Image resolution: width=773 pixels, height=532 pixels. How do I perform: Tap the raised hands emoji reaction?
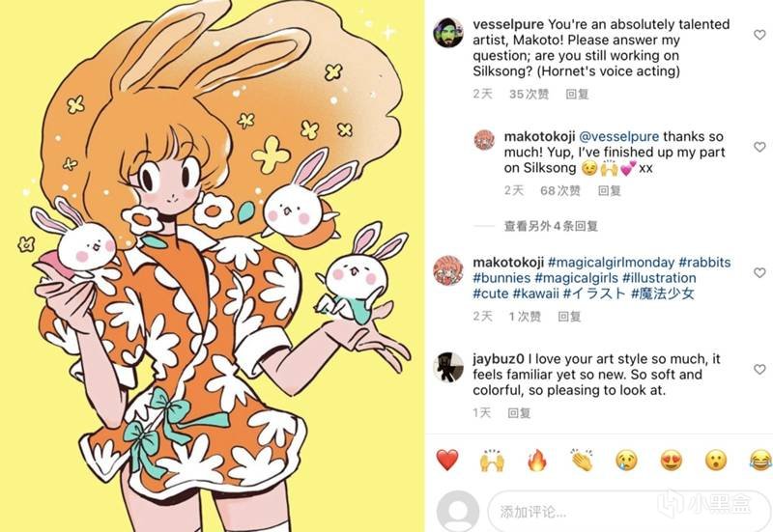coord(492,461)
